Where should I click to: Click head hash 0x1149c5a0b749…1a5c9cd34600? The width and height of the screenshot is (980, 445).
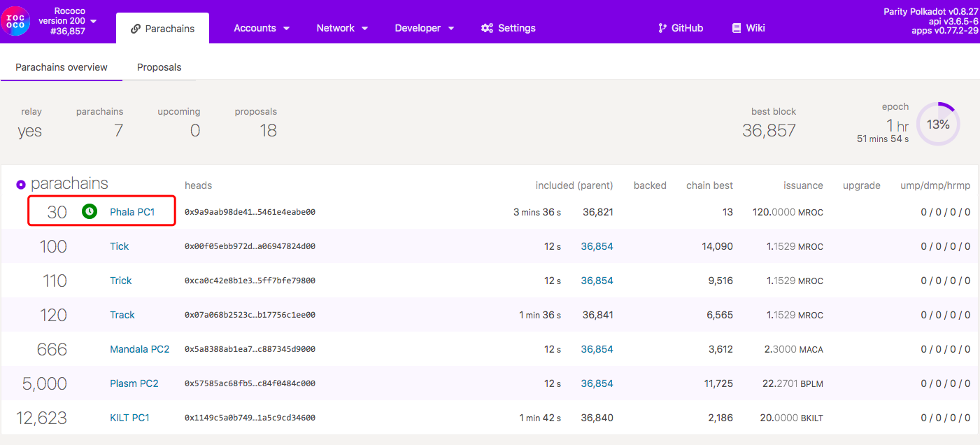click(x=250, y=418)
